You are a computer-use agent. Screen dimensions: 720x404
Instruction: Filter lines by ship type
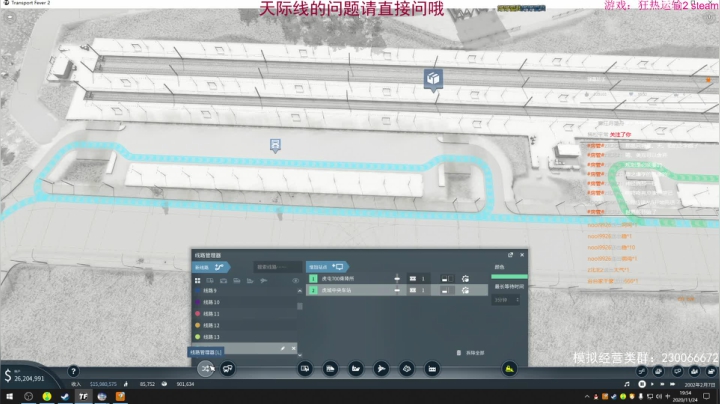point(250,281)
